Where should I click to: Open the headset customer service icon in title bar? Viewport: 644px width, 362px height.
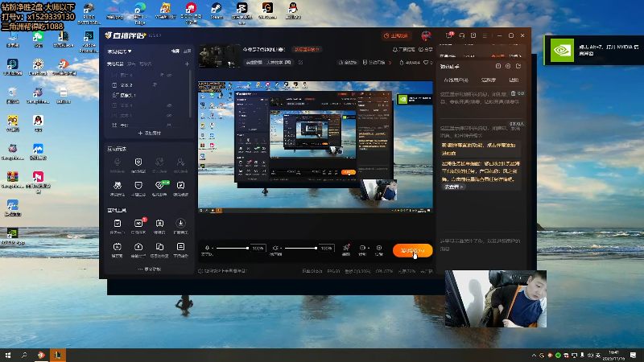point(461,35)
